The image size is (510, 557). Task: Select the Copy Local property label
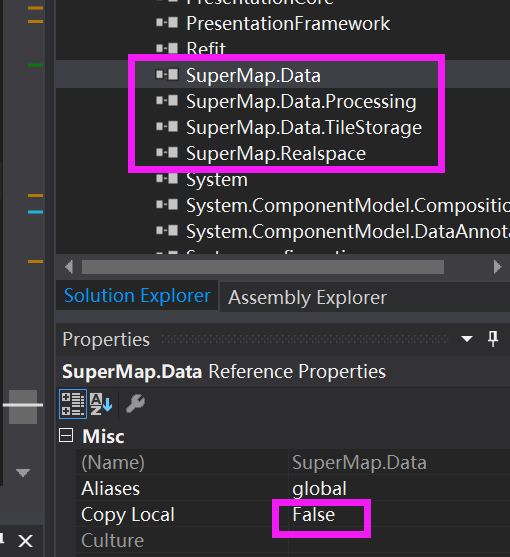coord(128,514)
